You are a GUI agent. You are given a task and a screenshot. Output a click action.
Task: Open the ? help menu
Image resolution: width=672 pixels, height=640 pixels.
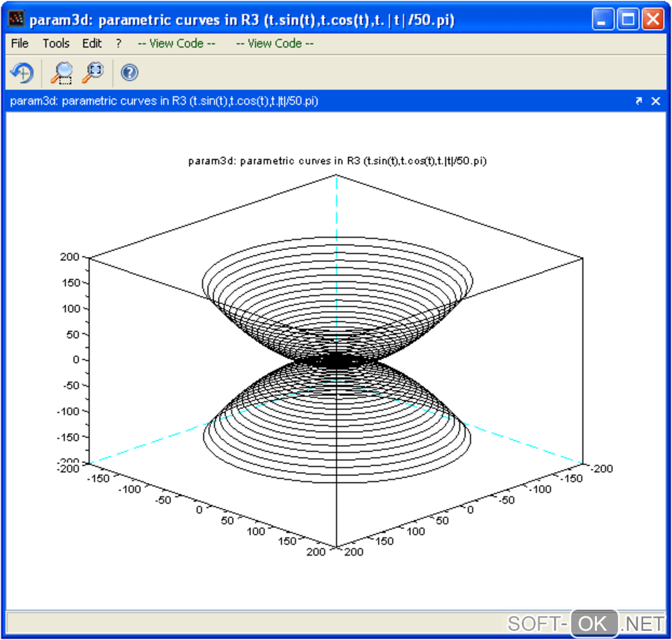point(119,44)
